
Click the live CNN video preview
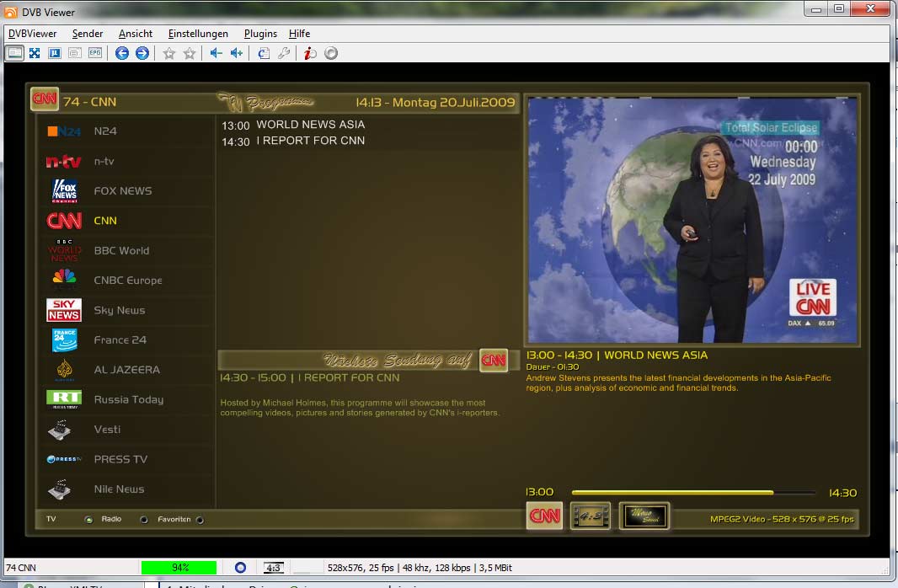[692, 219]
